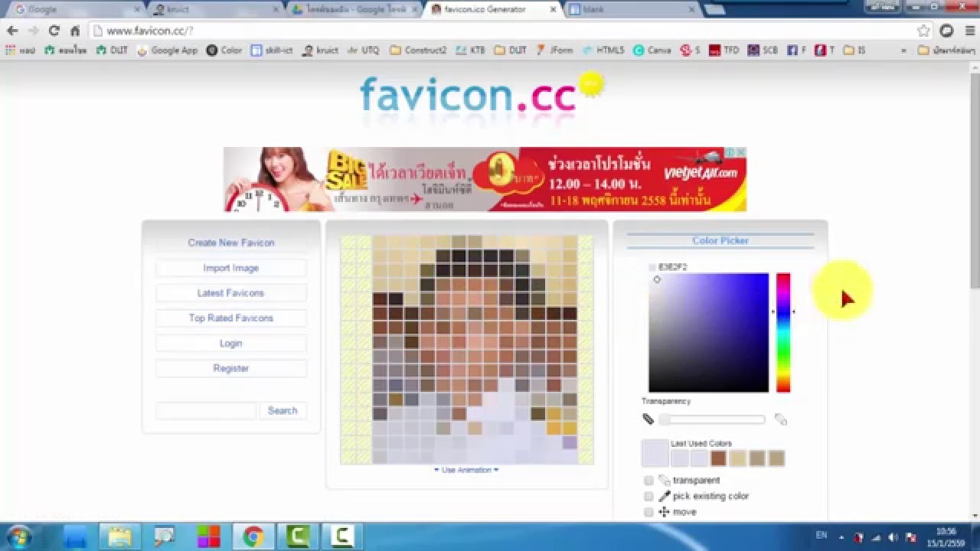980x551 pixels.
Task: Click the eyedropper pick color icon
Action: (664, 496)
